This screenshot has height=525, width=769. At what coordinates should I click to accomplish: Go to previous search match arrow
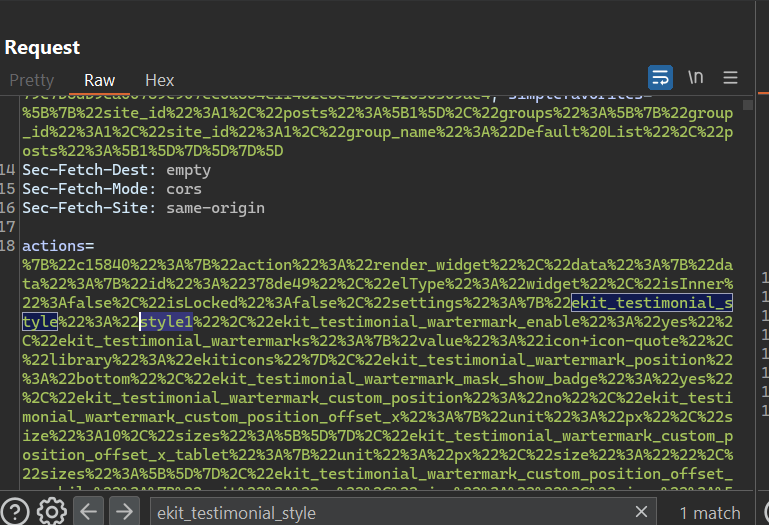(88, 512)
